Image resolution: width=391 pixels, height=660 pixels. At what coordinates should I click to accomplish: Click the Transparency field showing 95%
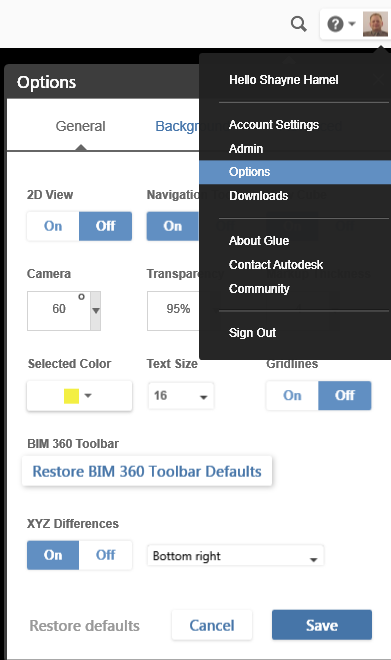pyautogui.click(x=173, y=311)
